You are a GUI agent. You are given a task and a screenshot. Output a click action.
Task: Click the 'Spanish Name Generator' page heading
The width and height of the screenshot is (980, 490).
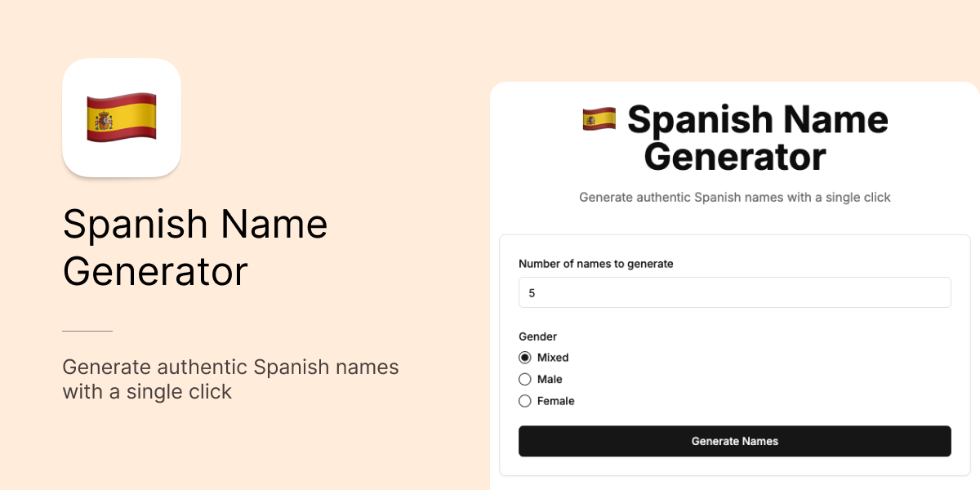(x=735, y=137)
